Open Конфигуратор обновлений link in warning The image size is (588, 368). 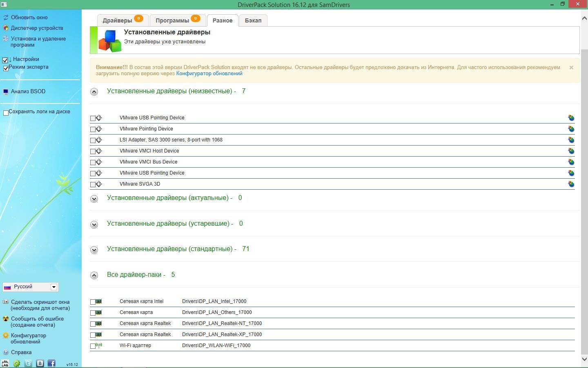209,74
